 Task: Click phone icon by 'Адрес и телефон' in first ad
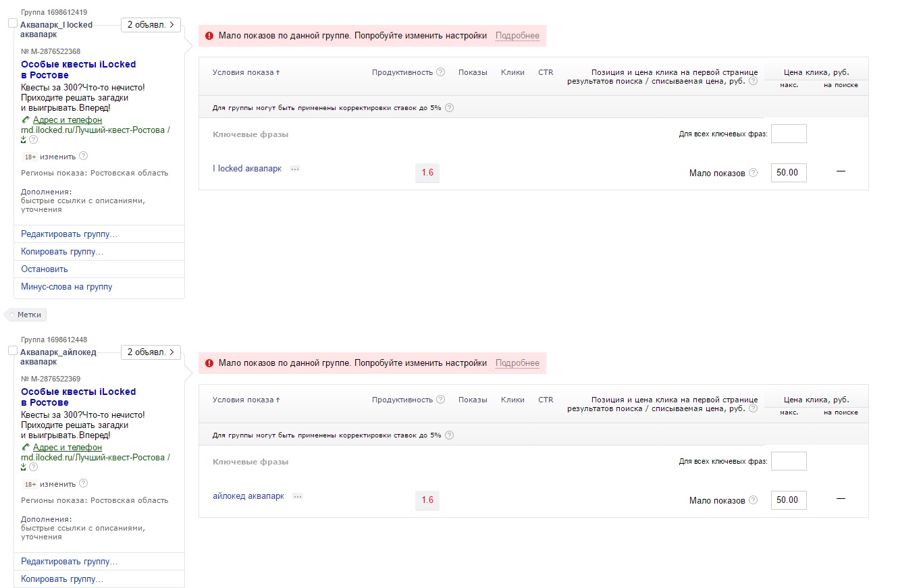(26, 119)
